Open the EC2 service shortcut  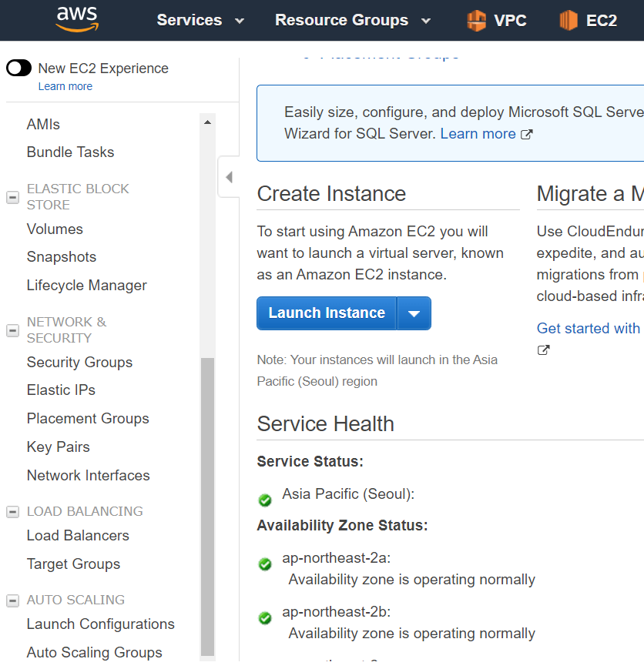pos(588,21)
